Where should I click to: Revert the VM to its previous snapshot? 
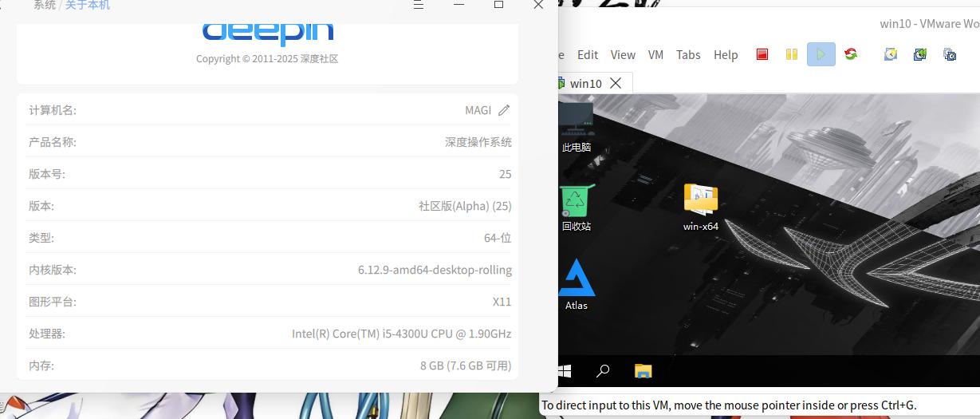(x=920, y=54)
